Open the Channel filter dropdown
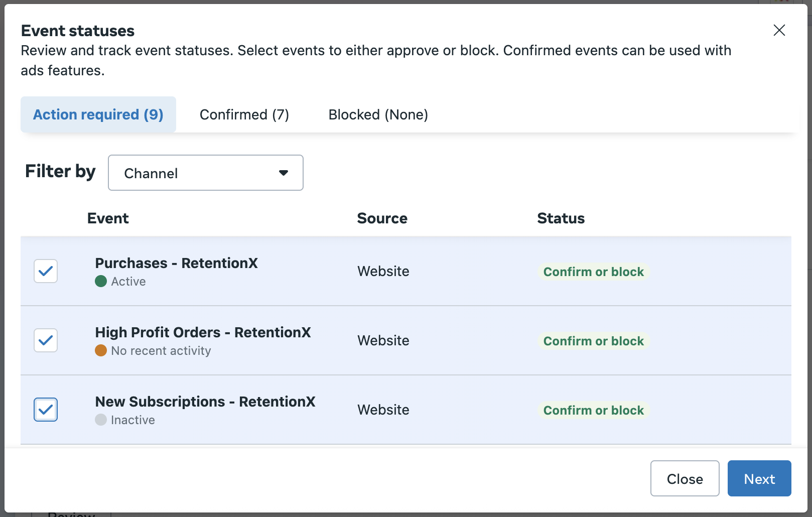This screenshot has height=517, width=812. 205,173
